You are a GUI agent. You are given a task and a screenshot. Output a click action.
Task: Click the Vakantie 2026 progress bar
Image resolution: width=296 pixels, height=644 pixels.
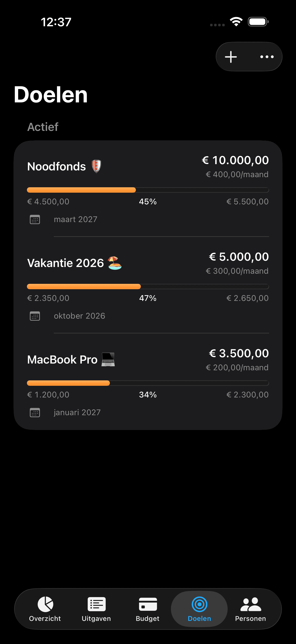pyautogui.click(x=84, y=287)
